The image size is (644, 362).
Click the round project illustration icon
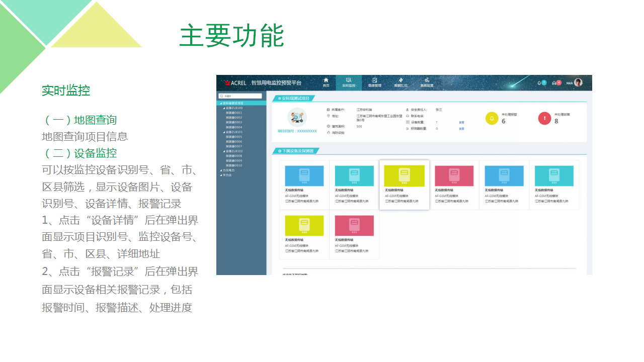click(297, 117)
